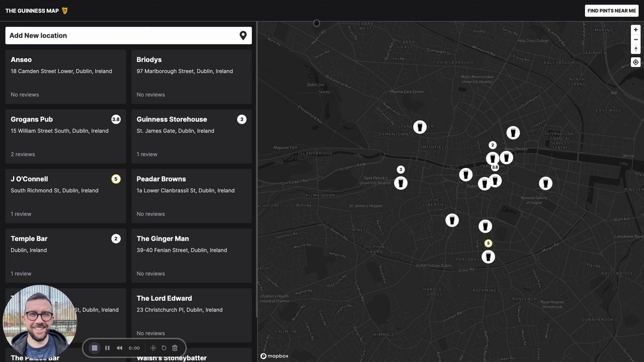Reset map pitch using the arrow control
Image resolution: width=644 pixels, height=362 pixels.
point(635,49)
